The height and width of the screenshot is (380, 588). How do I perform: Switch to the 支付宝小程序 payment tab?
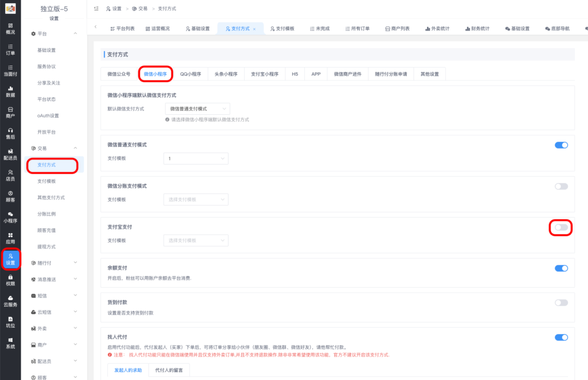pos(265,73)
